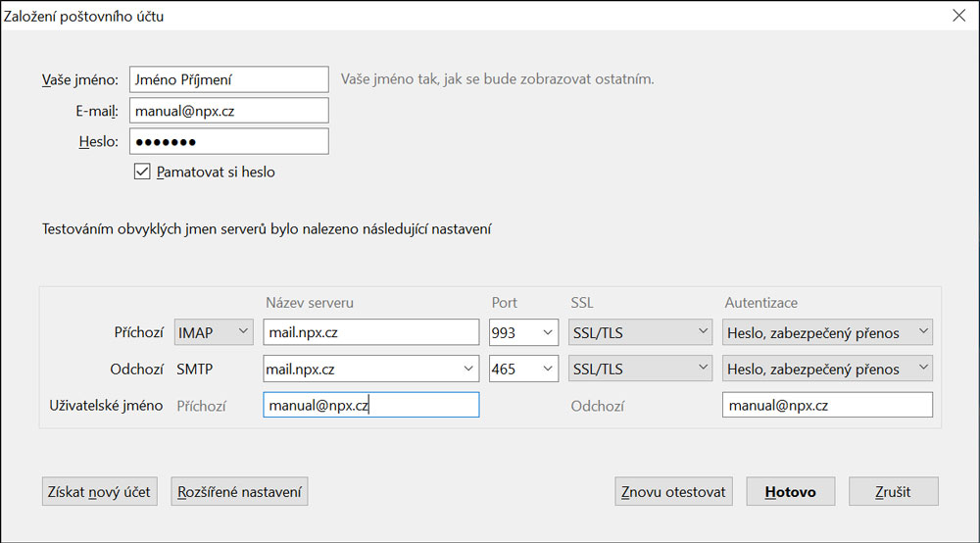Toggle the 'Pamatovat si heslo' checkbox
Screen dimensions: 980x543
point(142,172)
